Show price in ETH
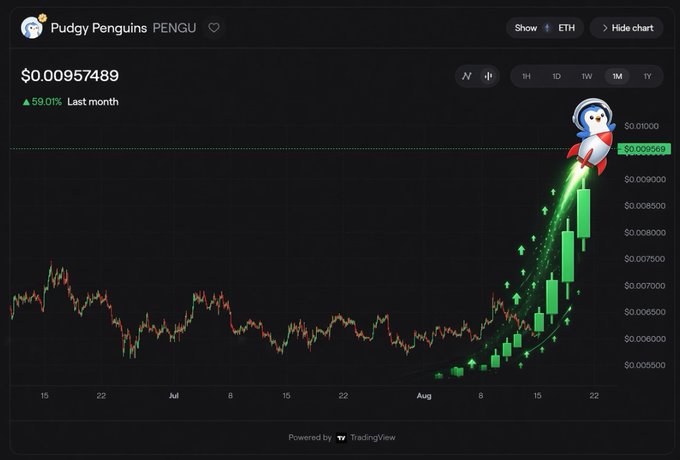 [x=545, y=28]
